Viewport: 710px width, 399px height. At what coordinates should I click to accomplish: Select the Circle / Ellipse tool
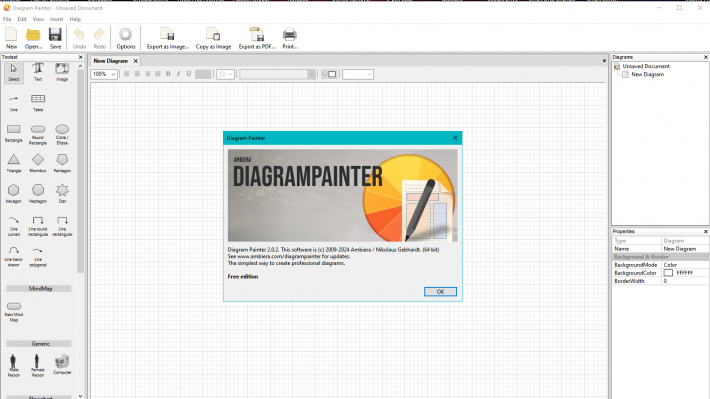[62, 135]
